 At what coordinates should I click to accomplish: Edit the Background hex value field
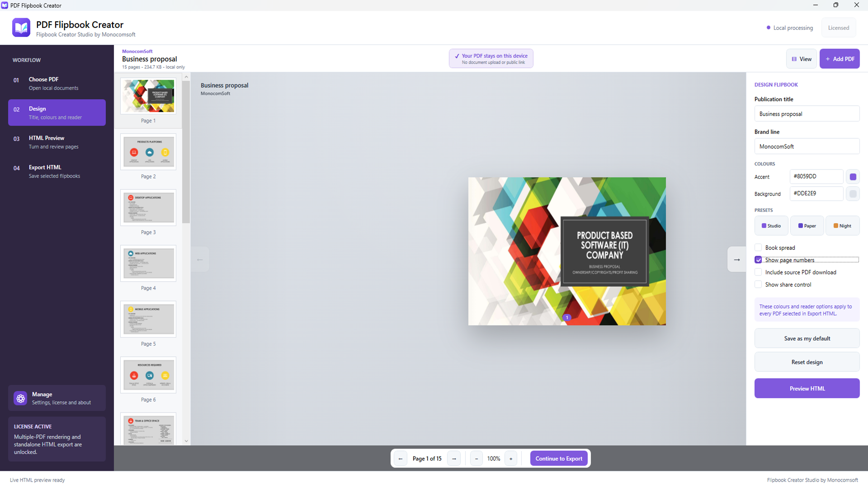(x=816, y=193)
